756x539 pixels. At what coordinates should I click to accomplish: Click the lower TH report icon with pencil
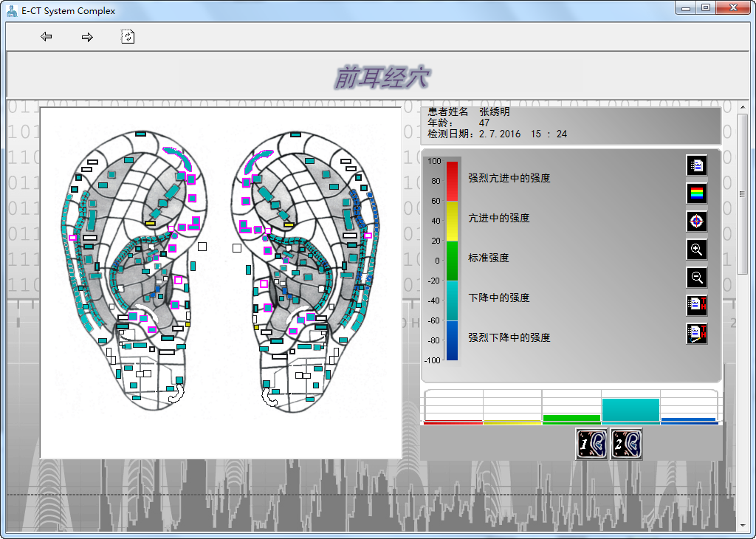click(x=696, y=333)
